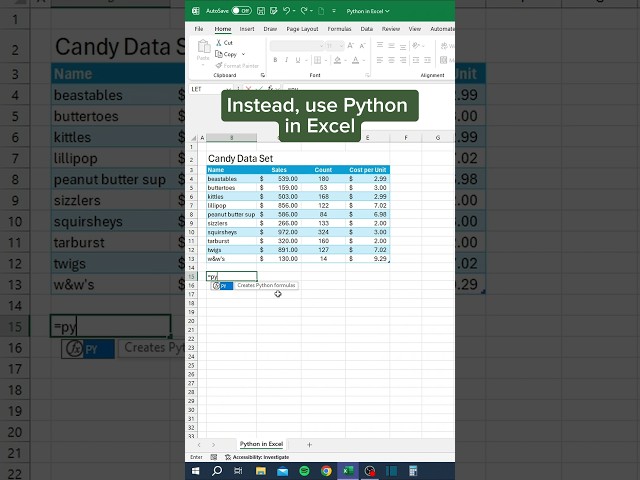Click the Center alignment icon

(x=391, y=60)
